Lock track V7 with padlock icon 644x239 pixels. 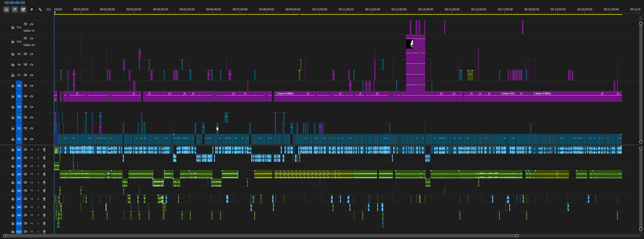(12, 75)
